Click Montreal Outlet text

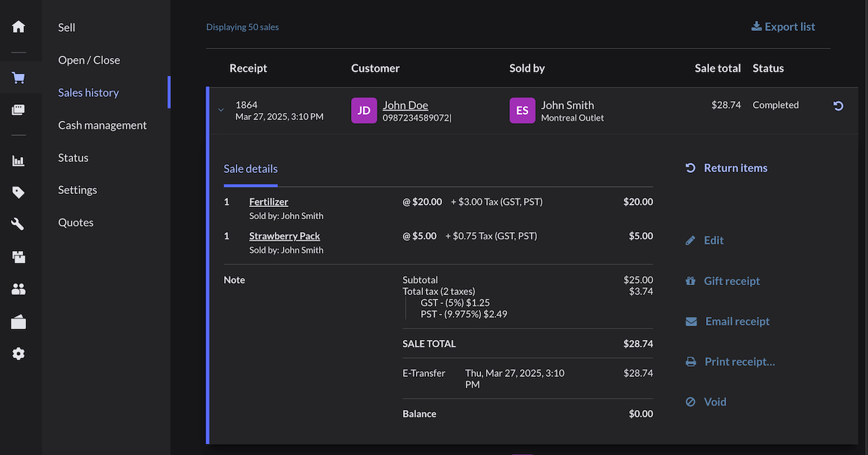(572, 117)
